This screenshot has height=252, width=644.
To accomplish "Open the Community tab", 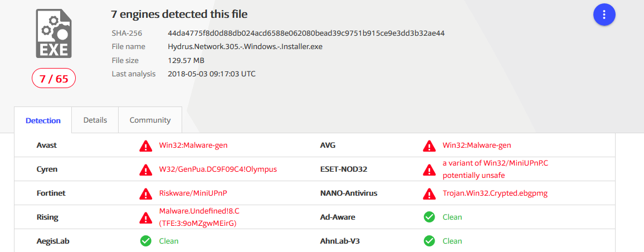I will 150,120.
